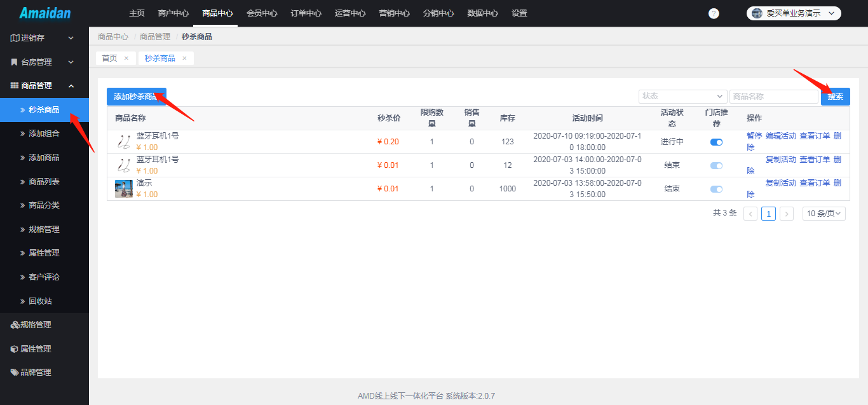Toggle 门店推荐 switch for the 演示 row
The image size is (868, 405).
[x=716, y=189]
